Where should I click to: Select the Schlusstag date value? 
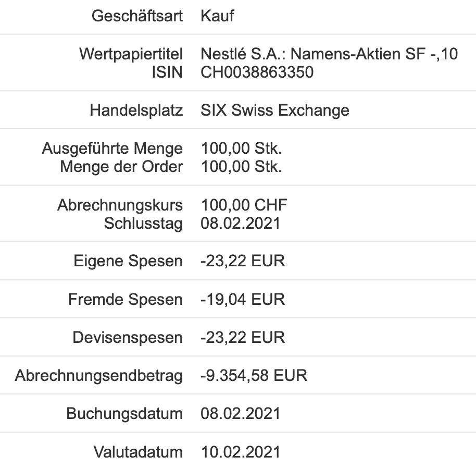click(241, 223)
